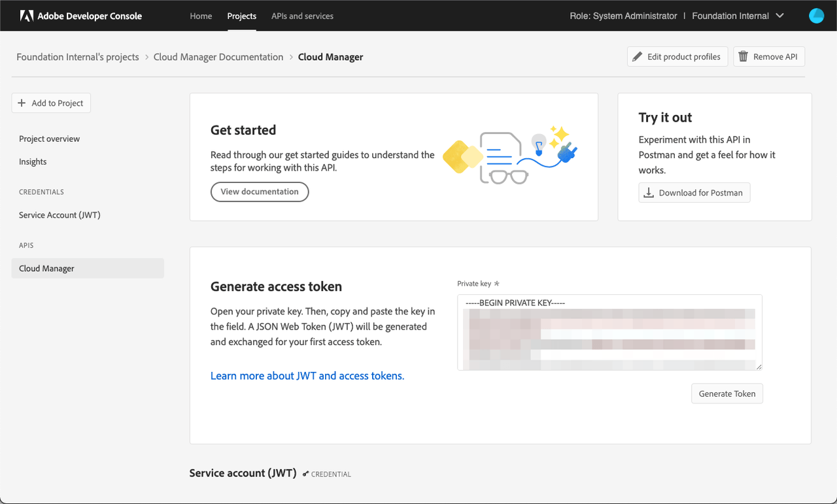This screenshot has width=837, height=504.
Task: Click the View documentation button
Action: (x=260, y=192)
